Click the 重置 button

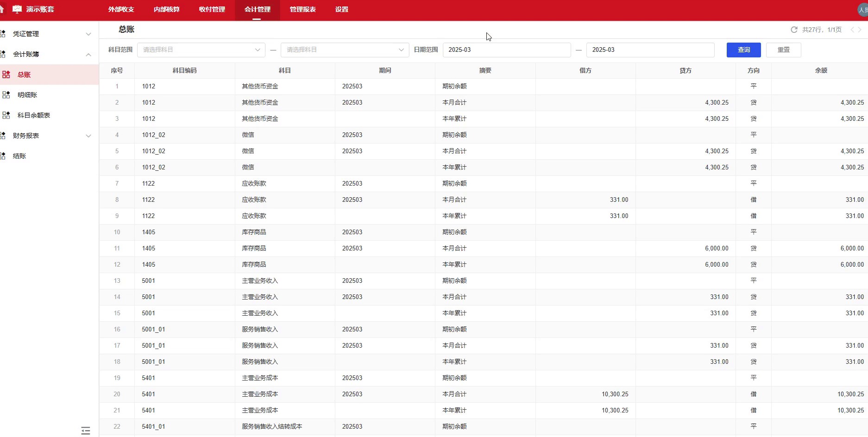click(x=783, y=50)
